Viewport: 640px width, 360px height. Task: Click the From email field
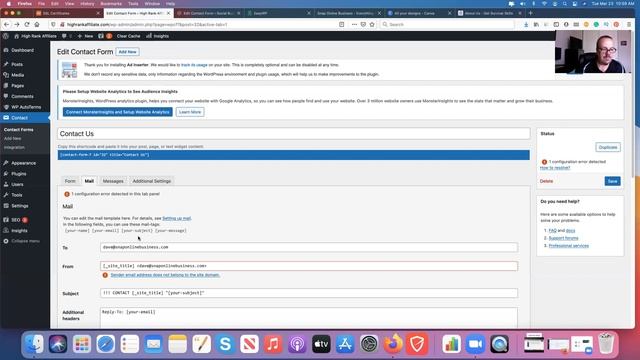pos(309,266)
